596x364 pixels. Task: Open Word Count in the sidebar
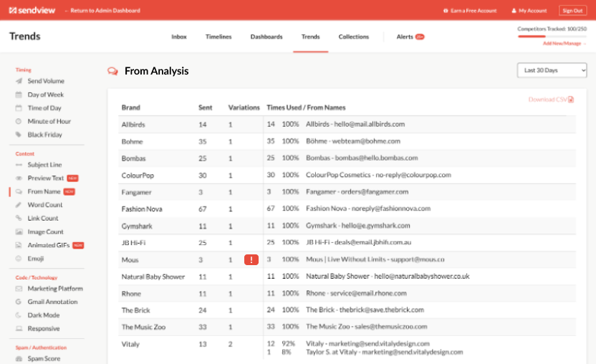point(45,205)
